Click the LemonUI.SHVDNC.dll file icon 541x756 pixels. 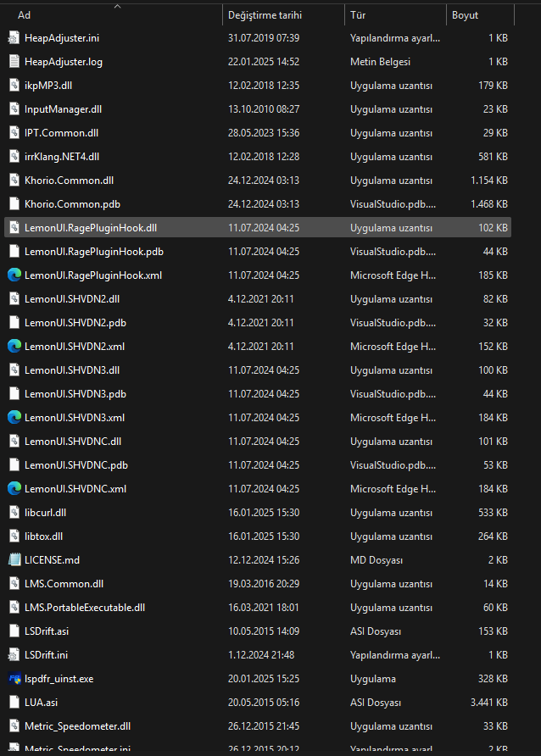point(14,442)
